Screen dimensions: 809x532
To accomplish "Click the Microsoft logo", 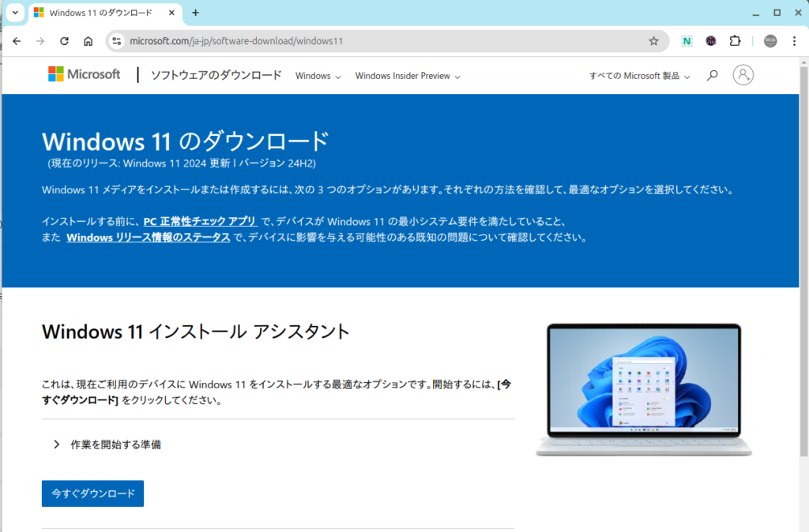I will click(85, 74).
